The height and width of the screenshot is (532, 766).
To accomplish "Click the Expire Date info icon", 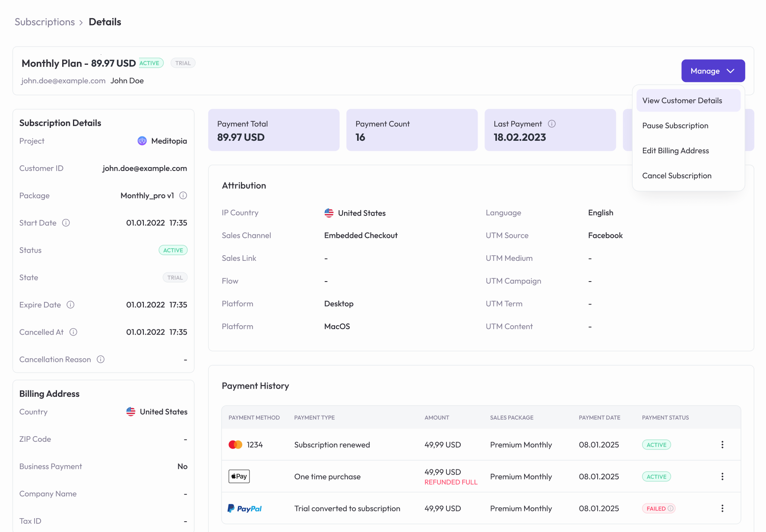I will tap(70, 305).
